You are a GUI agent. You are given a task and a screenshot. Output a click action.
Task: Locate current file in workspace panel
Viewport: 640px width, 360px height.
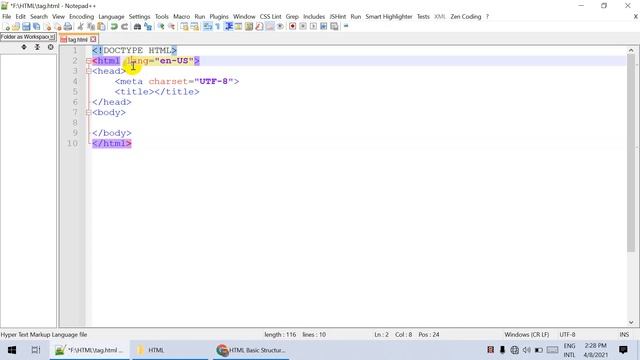51,47
